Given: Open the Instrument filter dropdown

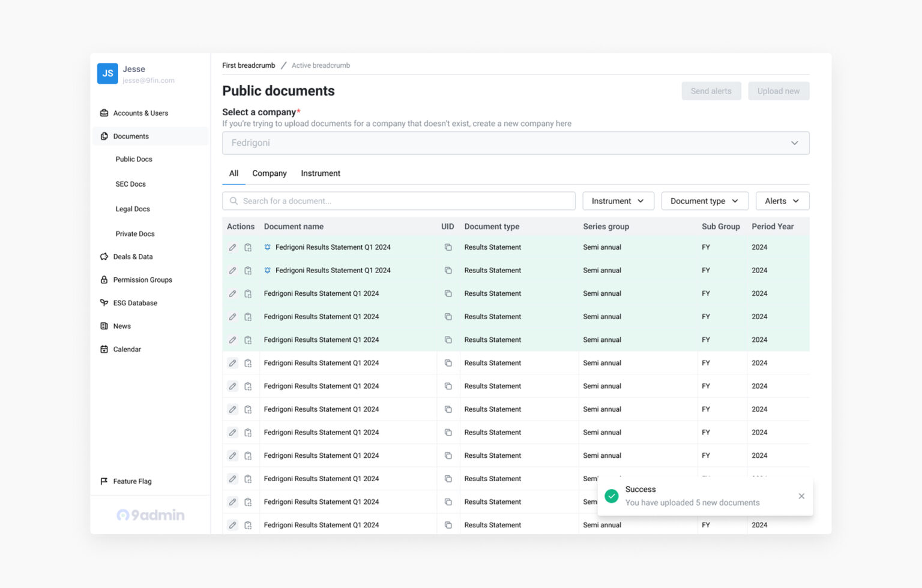Looking at the screenshot, I should point(618,201).
